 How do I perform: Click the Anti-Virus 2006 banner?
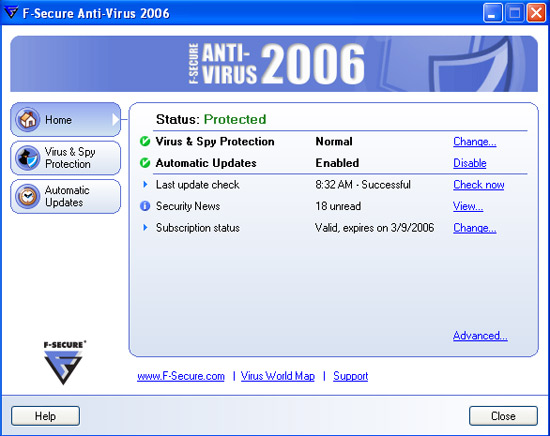[x=274, y=64]
